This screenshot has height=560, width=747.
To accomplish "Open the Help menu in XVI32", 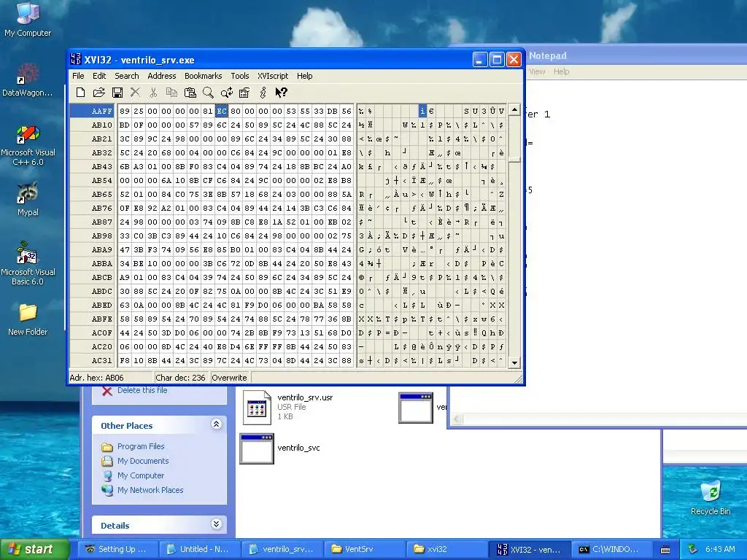I will click(304, 76).
